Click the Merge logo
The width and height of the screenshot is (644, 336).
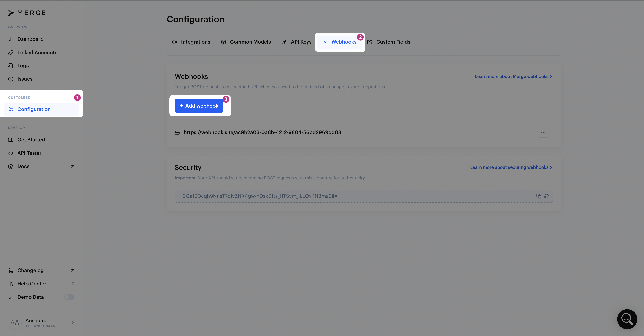[x=27, y=13]
